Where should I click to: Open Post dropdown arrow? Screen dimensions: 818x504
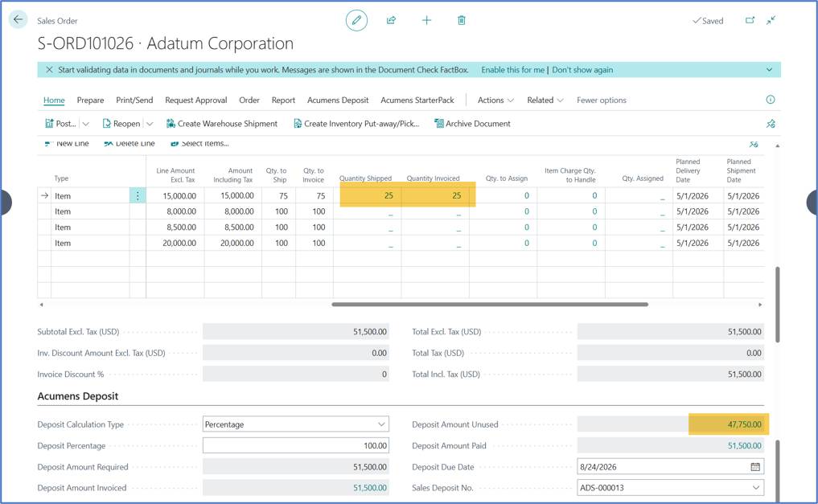86,124
